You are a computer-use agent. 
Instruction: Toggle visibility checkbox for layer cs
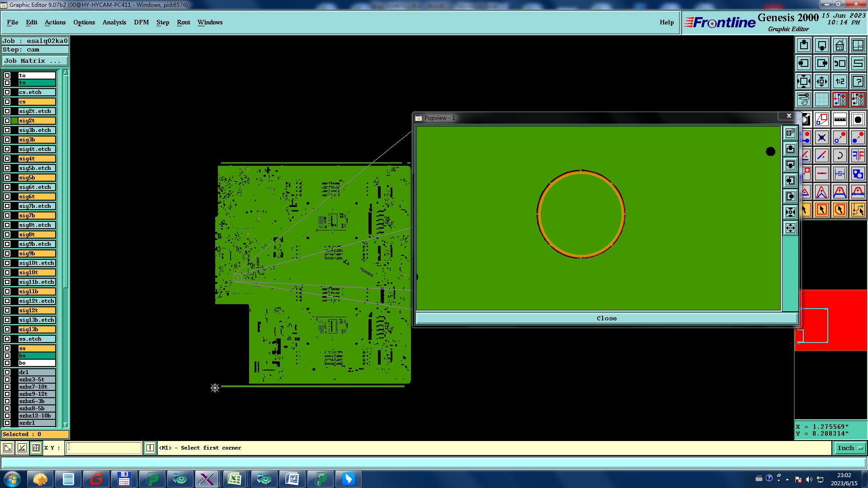pos(7,102)
